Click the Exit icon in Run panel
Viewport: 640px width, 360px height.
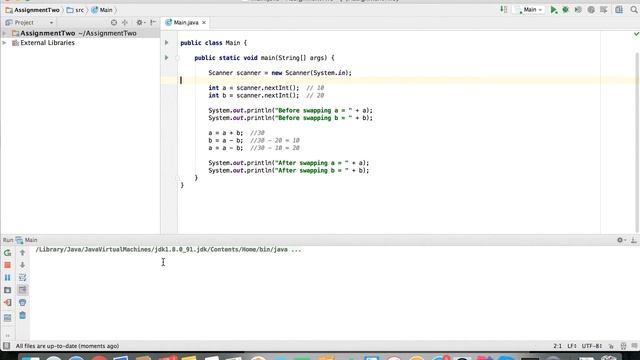pos(7,303)
